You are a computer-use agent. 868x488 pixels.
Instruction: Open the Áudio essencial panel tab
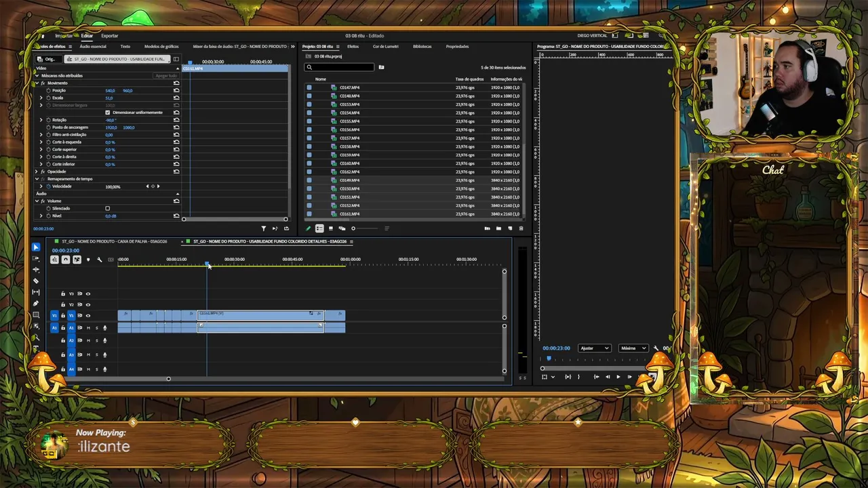[x=93, y=47]
